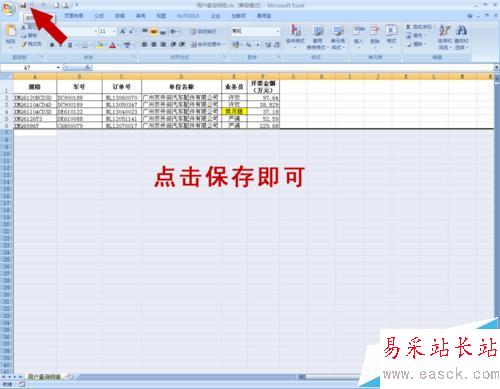This screenshot has width=500, height=389.
Task: Toggle top vertical alignment
Action: click(145, 32)
